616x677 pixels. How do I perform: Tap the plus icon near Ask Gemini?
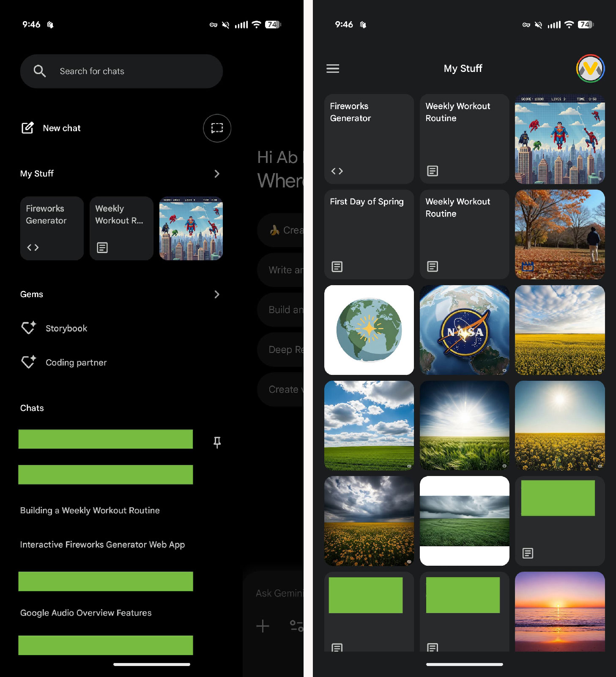tap(263, 626)
